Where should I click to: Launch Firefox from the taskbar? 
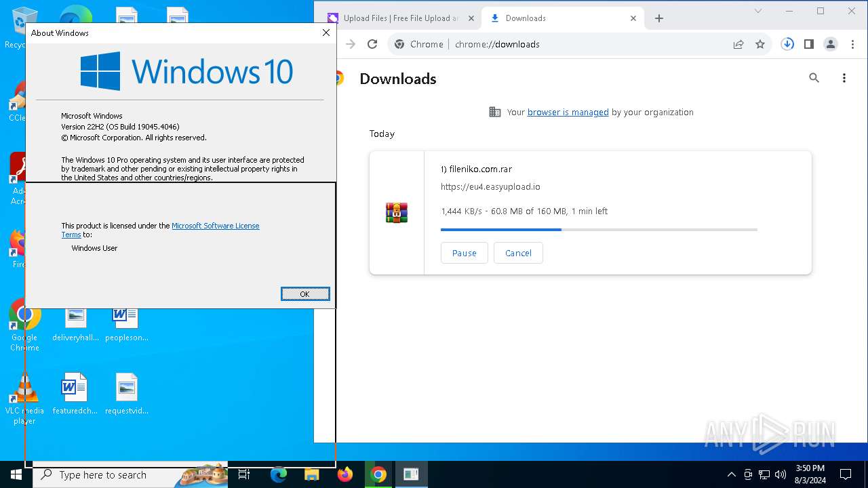click(x=345, y=474)
